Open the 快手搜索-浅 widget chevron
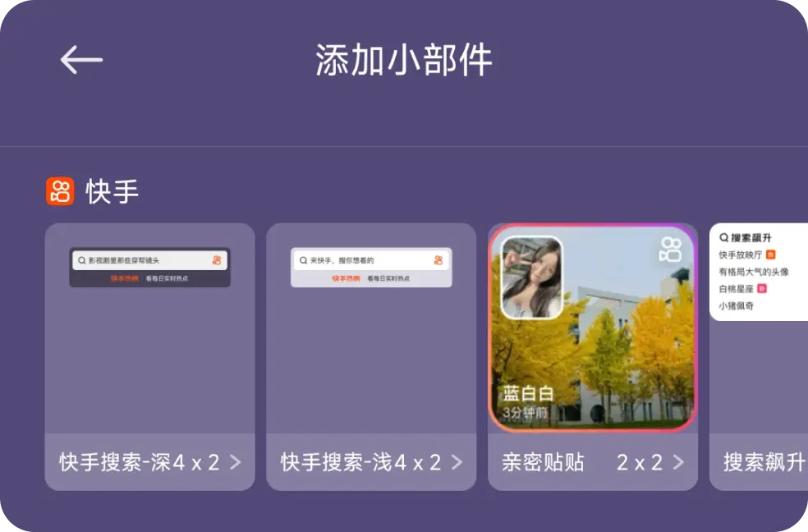 (457, 462)
